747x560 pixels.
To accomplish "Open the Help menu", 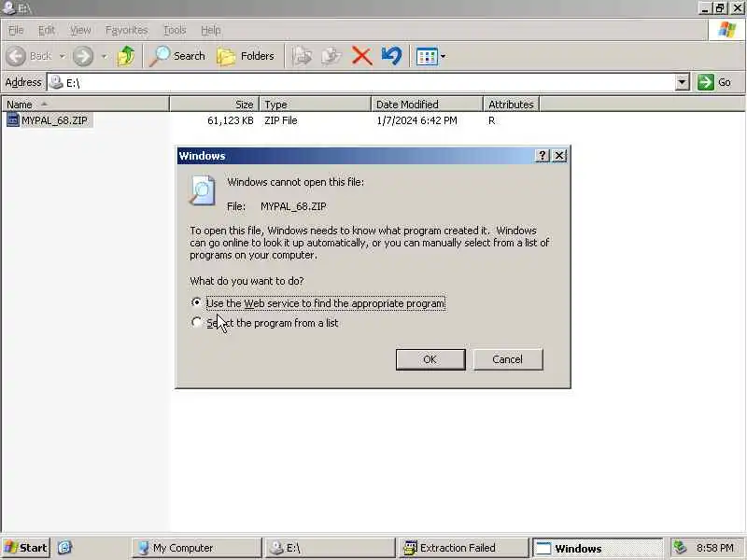I will click(x=210, y=30).
